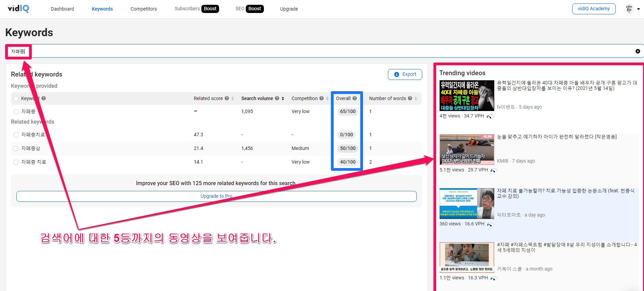Image resolution: width=644 pixels, height=291 pixels.
Task: Click the 40/100 overall score badge
Action: 348,162
